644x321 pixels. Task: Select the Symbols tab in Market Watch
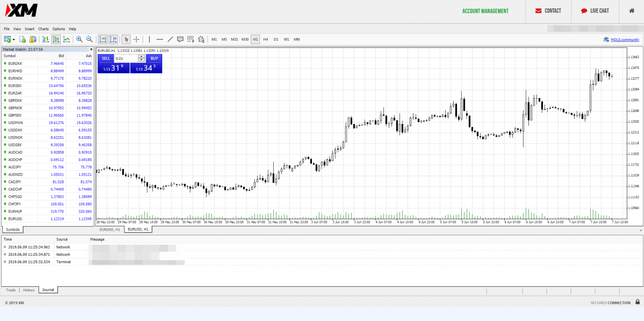point(12,230)
